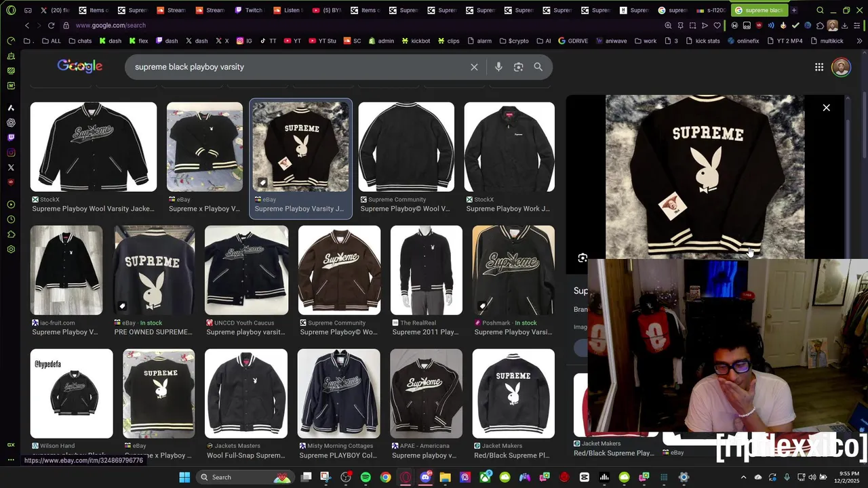
Task: Switch to the Twitch tab
Action: (248, 10)
